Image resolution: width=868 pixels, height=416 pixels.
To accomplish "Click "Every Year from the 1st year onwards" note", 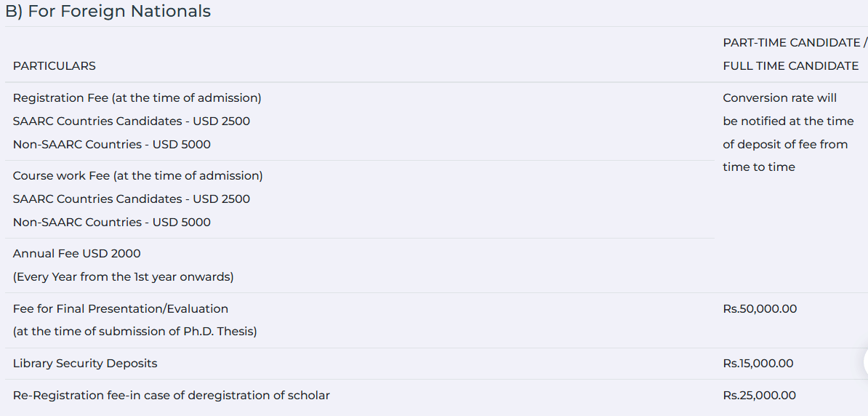I will pyautogui.click(x=123, y=277).
